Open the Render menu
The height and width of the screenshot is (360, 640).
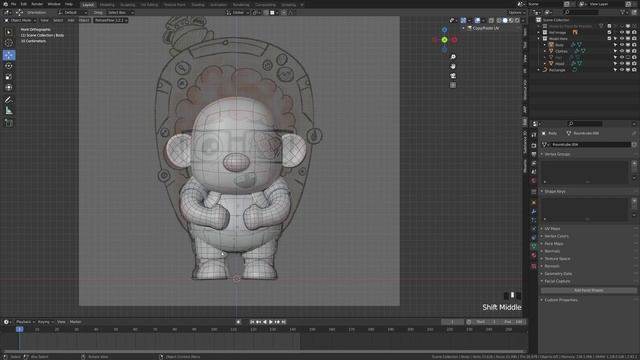click(x=37, y=4)
